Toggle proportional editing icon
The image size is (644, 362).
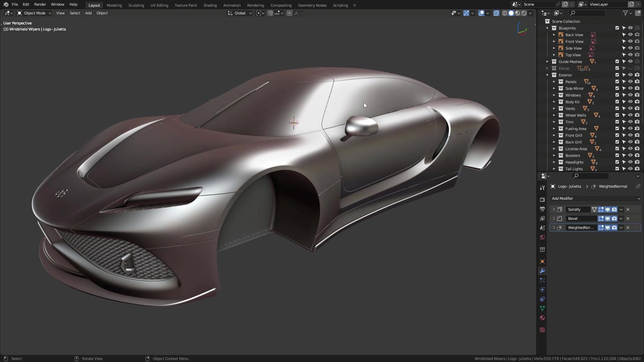coord(289,13)
